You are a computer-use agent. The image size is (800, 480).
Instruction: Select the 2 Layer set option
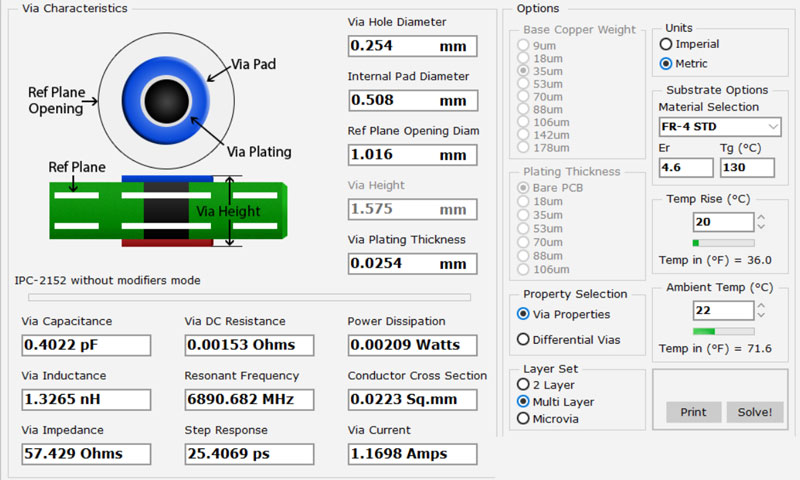(x=523, y=384)
